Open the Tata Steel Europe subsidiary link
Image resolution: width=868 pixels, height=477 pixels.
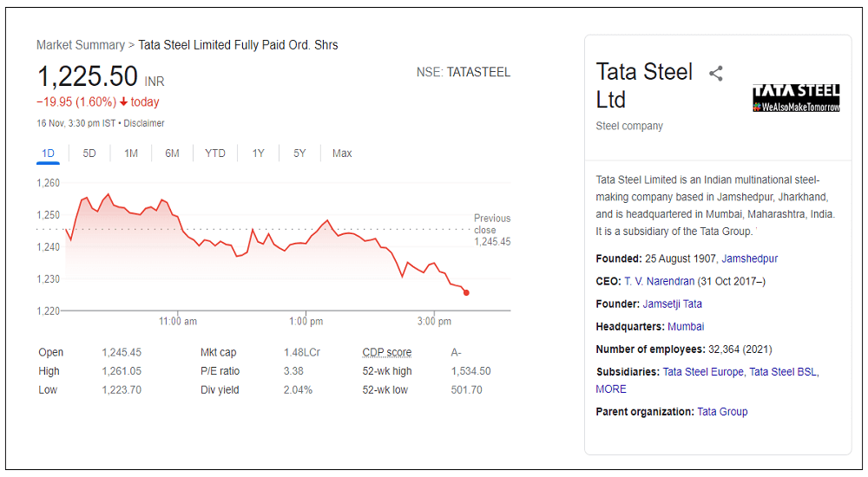point(703,372)
